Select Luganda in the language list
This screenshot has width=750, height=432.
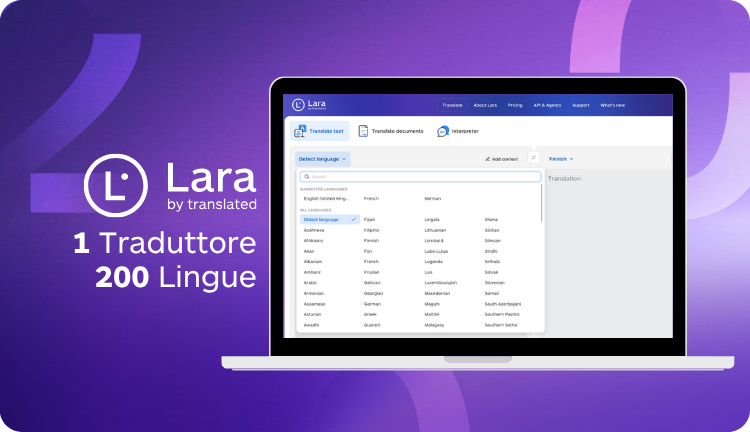point(433,262)
